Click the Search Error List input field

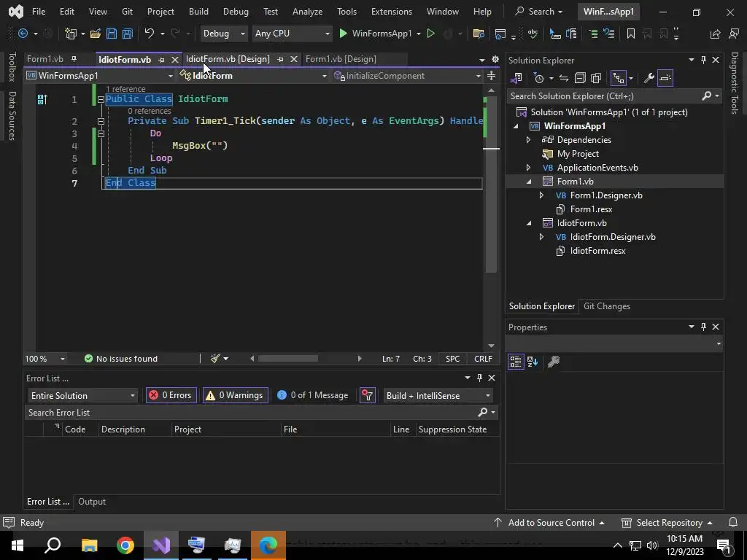(x=252, y=413)
